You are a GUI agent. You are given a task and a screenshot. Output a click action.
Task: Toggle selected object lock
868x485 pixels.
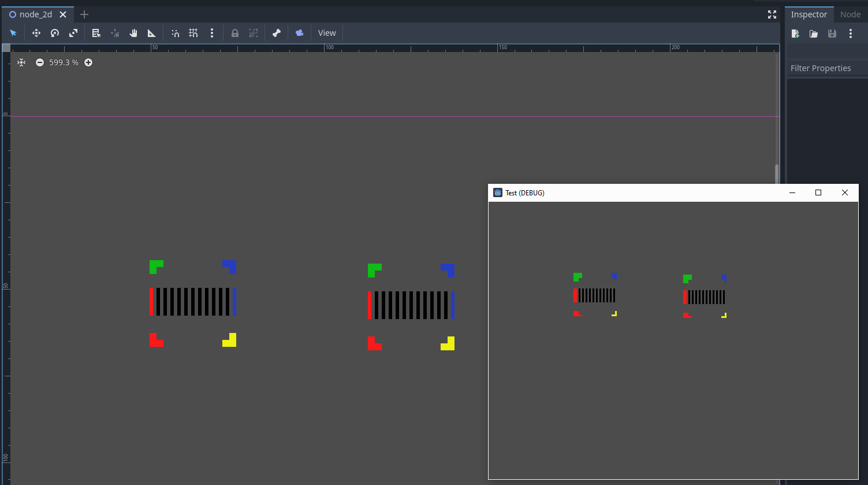235,33
